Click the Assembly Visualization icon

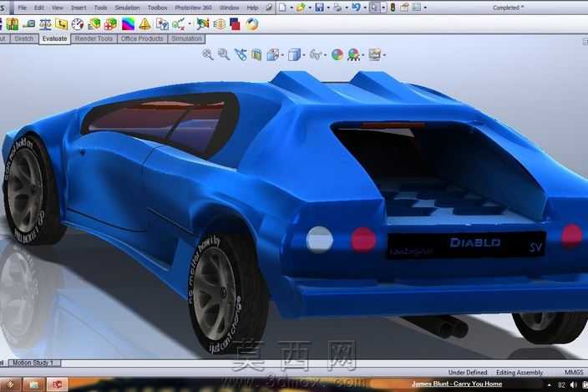pyautogui.click(x=94, y=24)
